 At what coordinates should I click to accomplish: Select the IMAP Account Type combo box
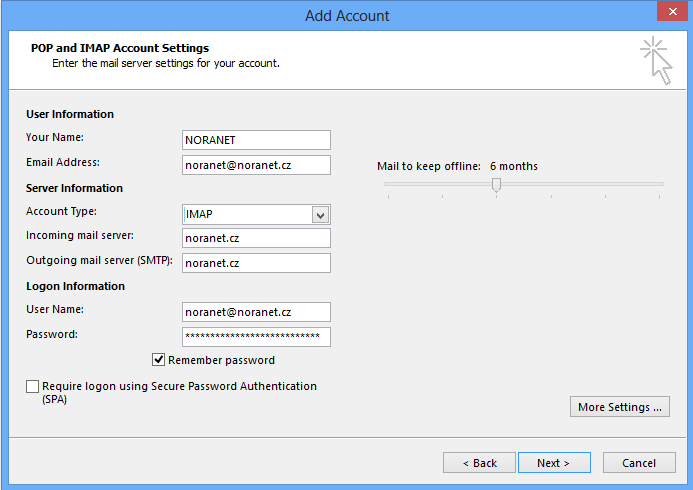click(247, 215)
